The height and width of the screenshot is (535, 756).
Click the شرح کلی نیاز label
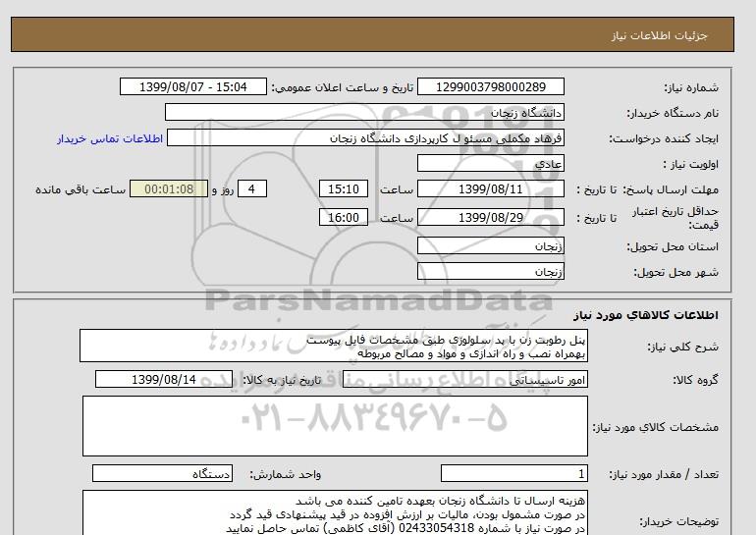point(682,347)
